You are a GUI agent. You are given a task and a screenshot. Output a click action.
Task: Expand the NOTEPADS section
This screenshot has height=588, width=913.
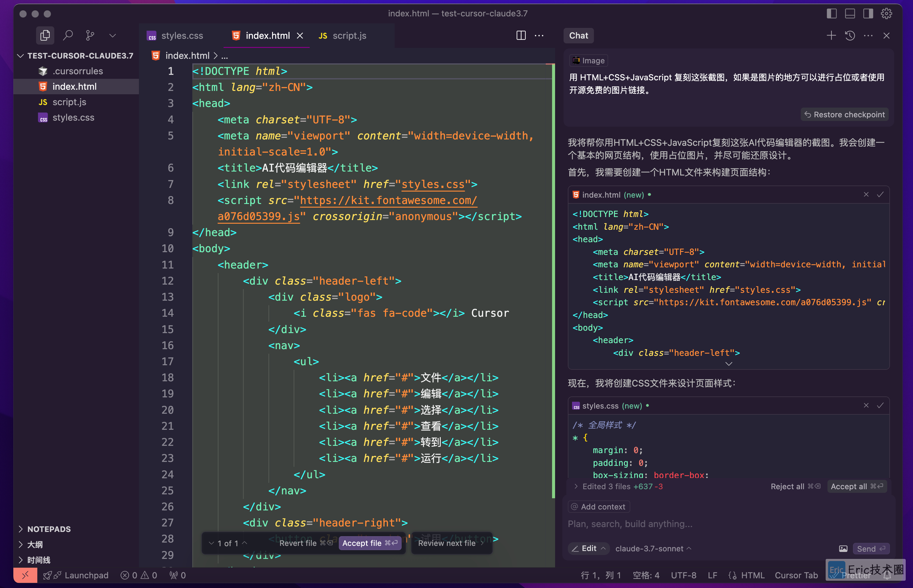click(x=76, y=529)
